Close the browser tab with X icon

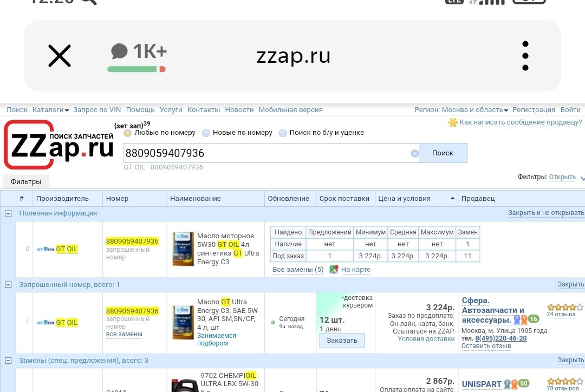pos(60,56)
